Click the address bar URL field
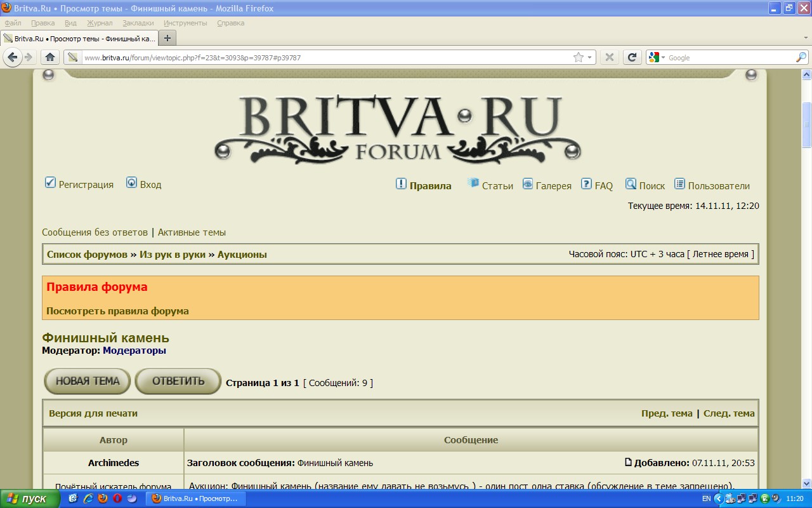The width and height of the screenshot is (812, 508). [317, 58]
